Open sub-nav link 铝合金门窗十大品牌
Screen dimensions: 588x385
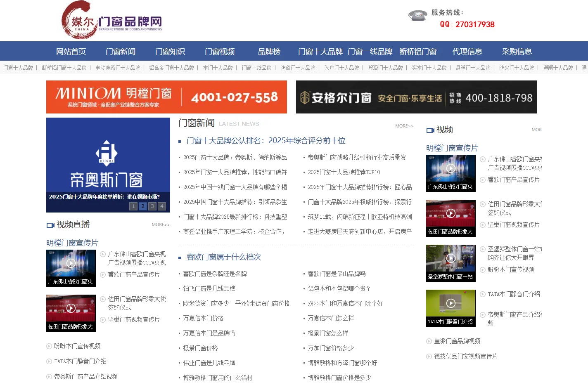171,68
